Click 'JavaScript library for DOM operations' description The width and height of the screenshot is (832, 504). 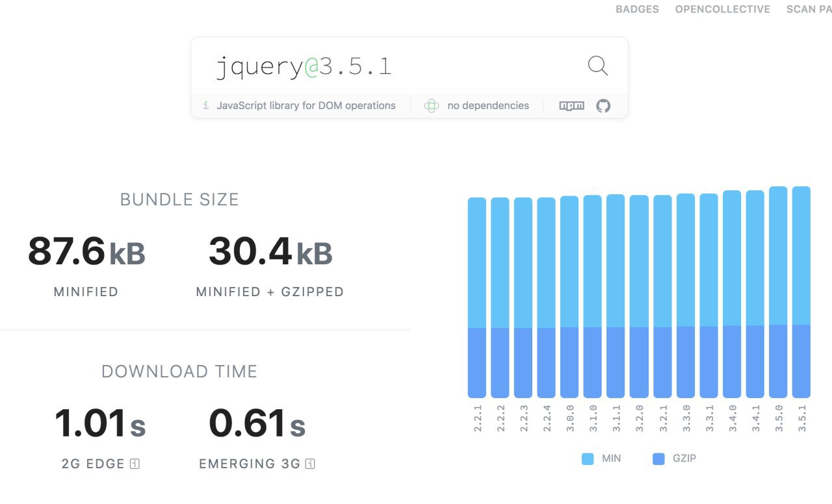306,105
